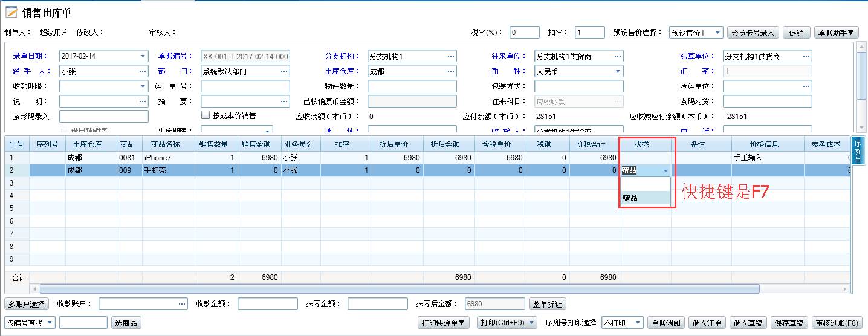Open the 往来单位 lookup ellipsis button
This screenshot has height=336, width=868.
coord(617,56)
